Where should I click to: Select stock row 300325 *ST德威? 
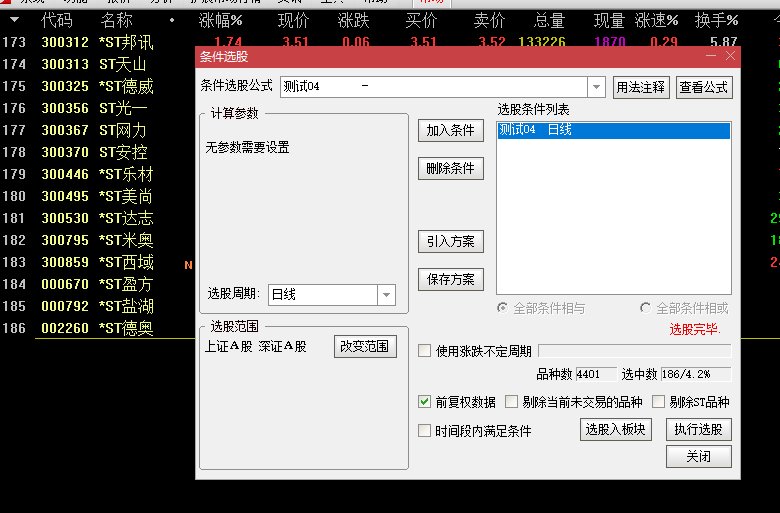98,86
